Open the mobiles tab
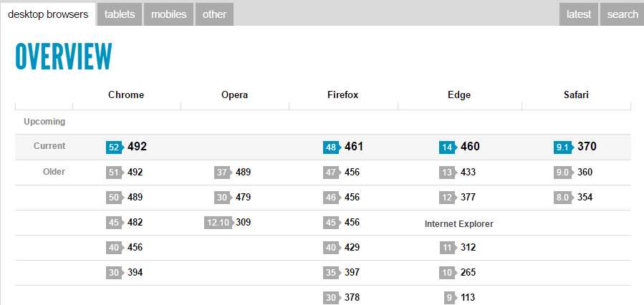Image resolution: width=644 pixels, height=305 pixels. click(x=168, y=14)
